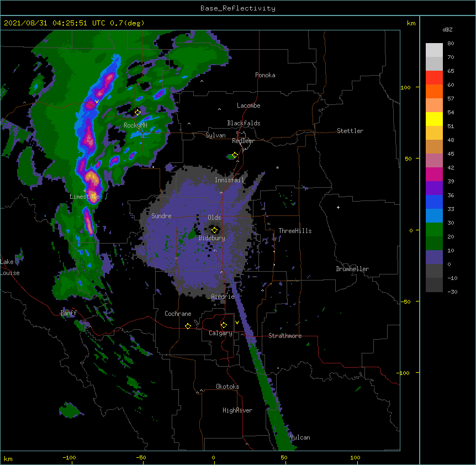Pick the orange legend swatch between 60 and 57
The image size is (476, 465).
tap(434, 91)
